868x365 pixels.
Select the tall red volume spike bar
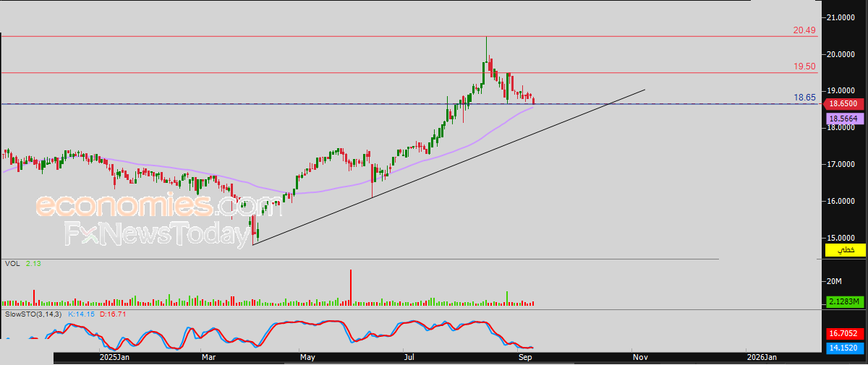tap(350, 288)
